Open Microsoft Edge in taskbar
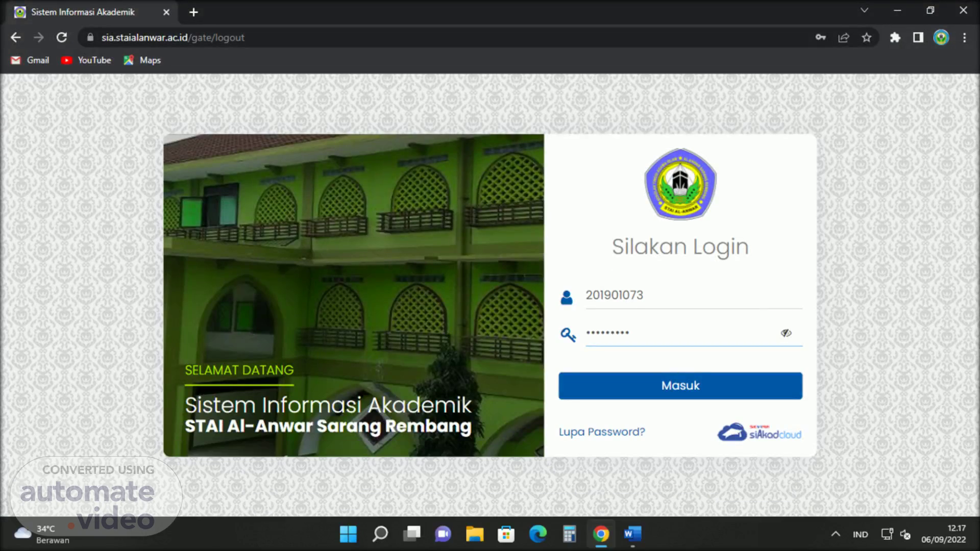 click(537, 534)
